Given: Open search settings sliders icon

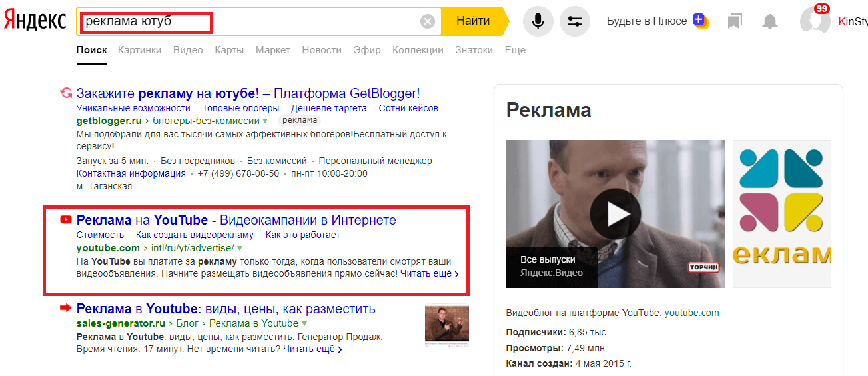Looking at the screenshot, I should (x=575, y=21).
